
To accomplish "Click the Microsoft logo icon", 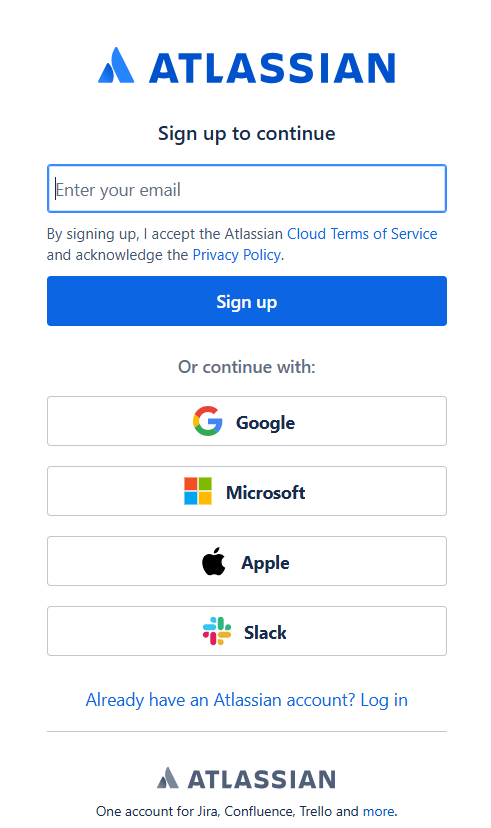I will click(x=198, y=491).
